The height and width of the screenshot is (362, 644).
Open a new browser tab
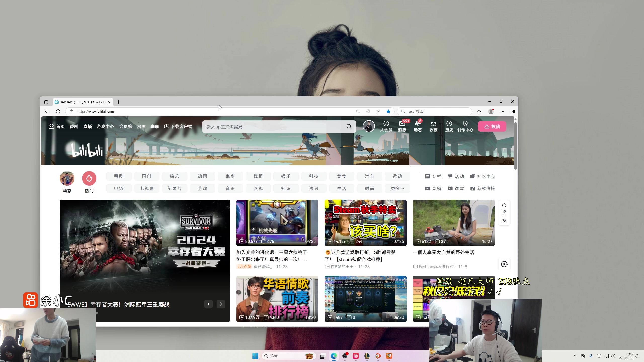[118, 102]
